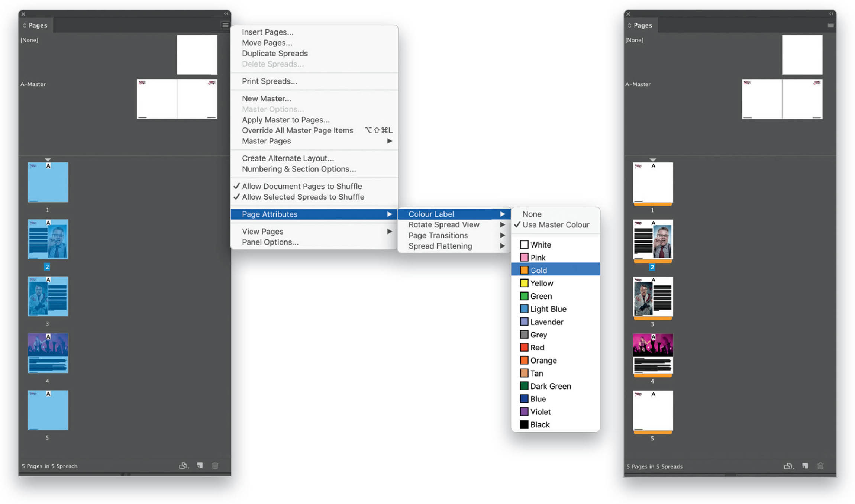Select page 3 thumbnail in right panel
This screenshot has height=504, width=855.
[653, 297]
